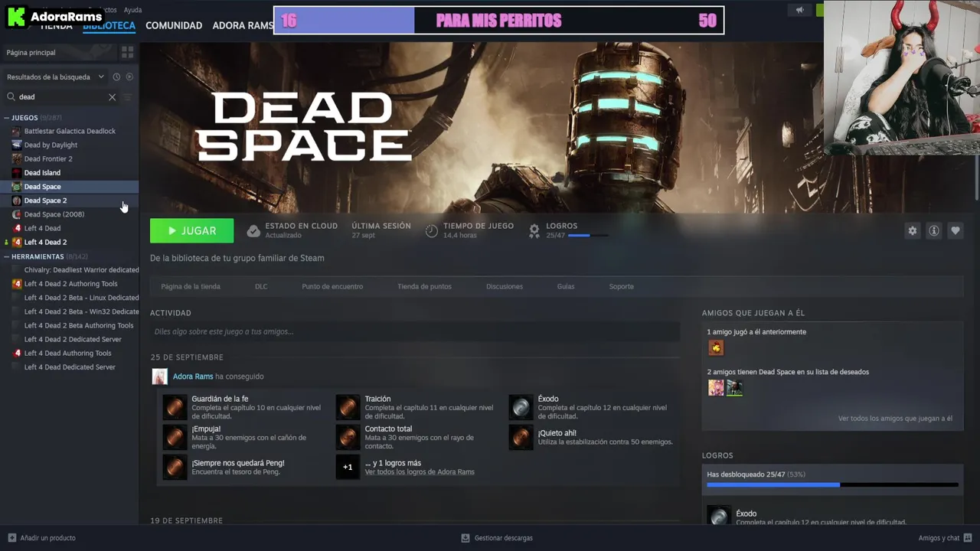Screen dimensions: 980x551
Task: Open Ver todos los logros de Adora Rams
Action: coord(420,472)
